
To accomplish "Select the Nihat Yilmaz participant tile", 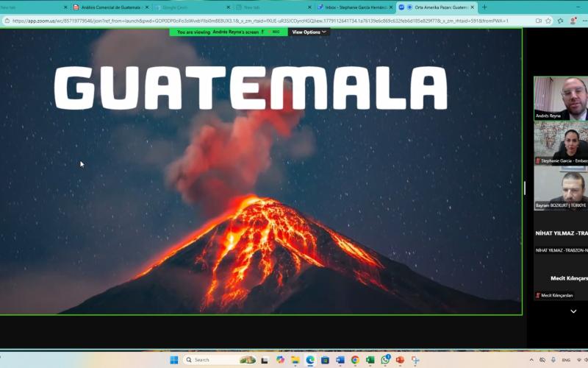I will point(561,233).
